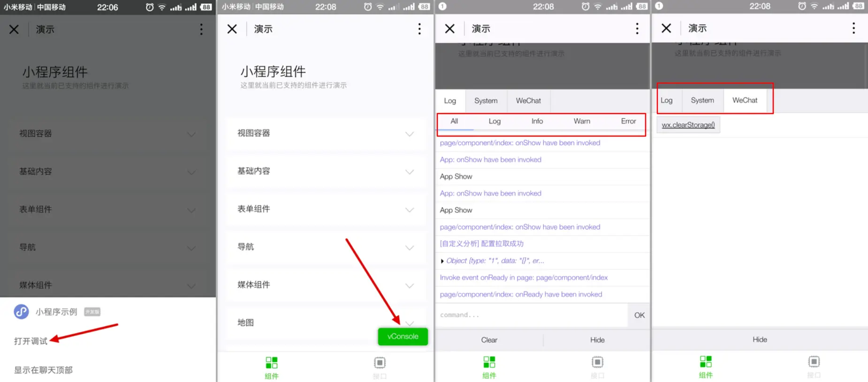This screenshot has width=868, height=382.
Task: Select the 'Invoke event onReady in page' log line
Action: coord(542,278)
